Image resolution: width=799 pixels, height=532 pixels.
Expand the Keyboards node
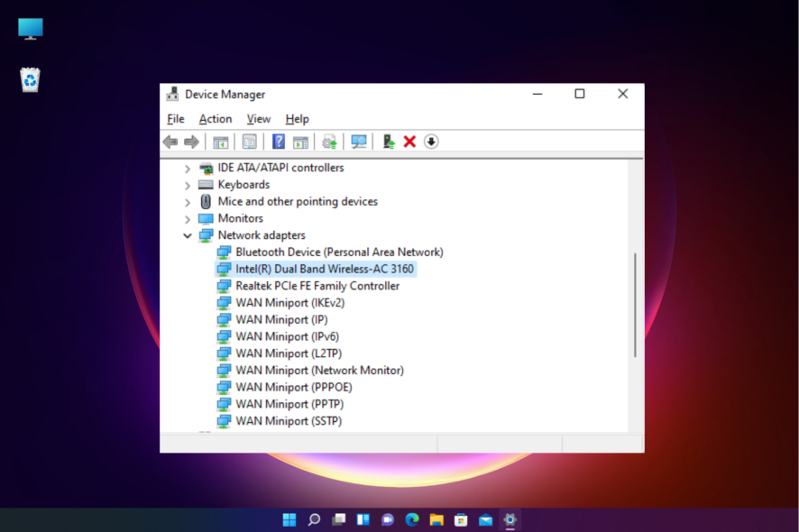[188, 185]
